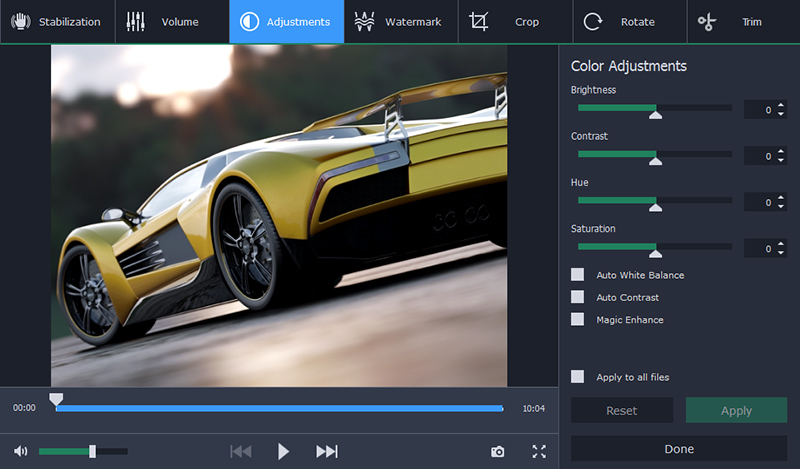Skip to the next frame
Viewport: 800px width, 469px height.
pyautogui.click(x=326, y=451)
